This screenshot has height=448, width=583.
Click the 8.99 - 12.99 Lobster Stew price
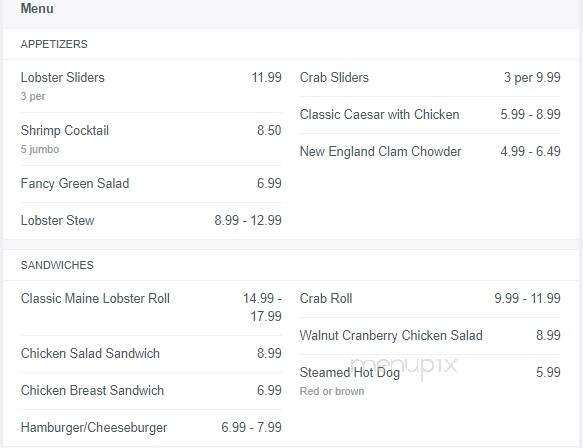[x=248, y=220]
